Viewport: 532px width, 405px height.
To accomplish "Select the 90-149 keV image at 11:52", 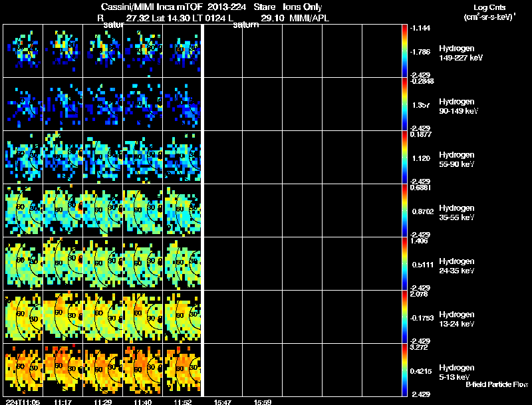I will pos(182,104).
